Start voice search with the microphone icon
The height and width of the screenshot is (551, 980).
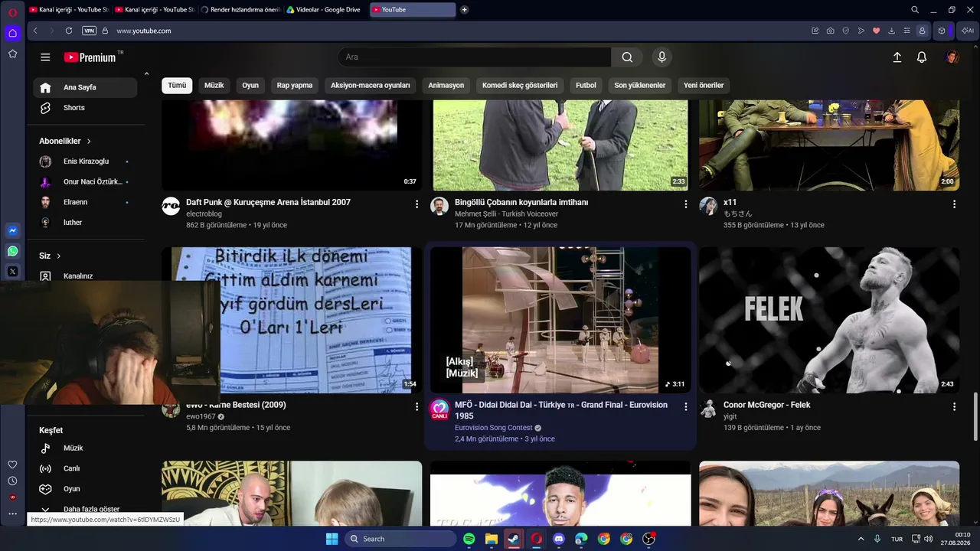[x=662, y=57]
